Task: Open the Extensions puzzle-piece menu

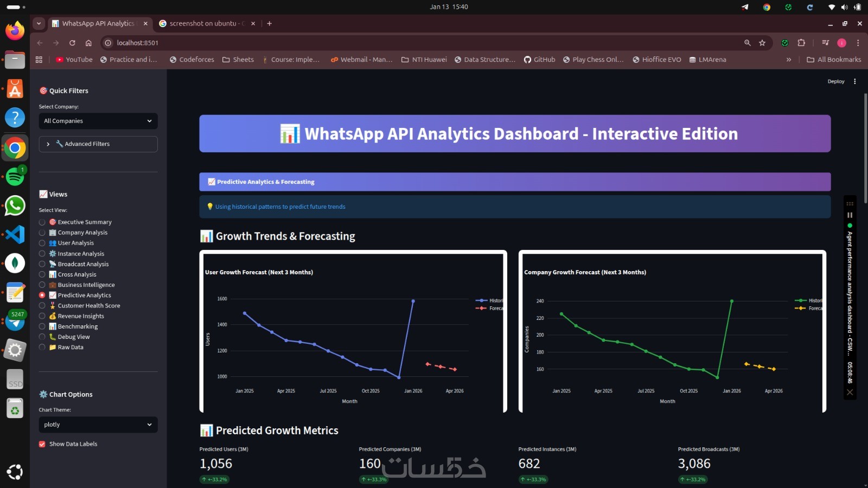Action: 801,43
